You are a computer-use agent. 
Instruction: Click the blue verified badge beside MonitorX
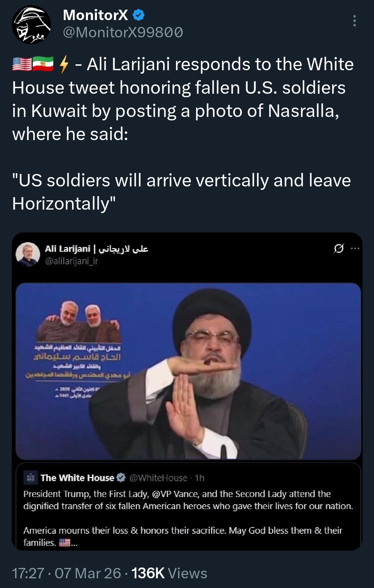[139, 15]
